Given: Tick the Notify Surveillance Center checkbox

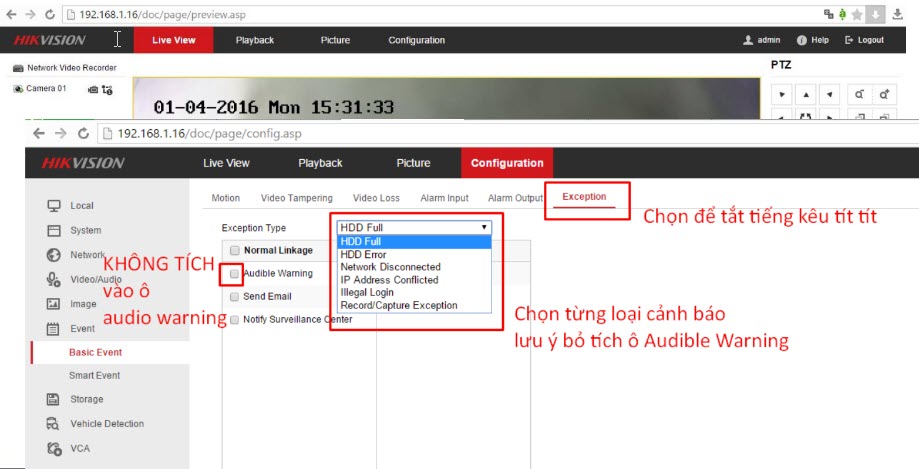Looking at the screenshot, I should point(234,320).
